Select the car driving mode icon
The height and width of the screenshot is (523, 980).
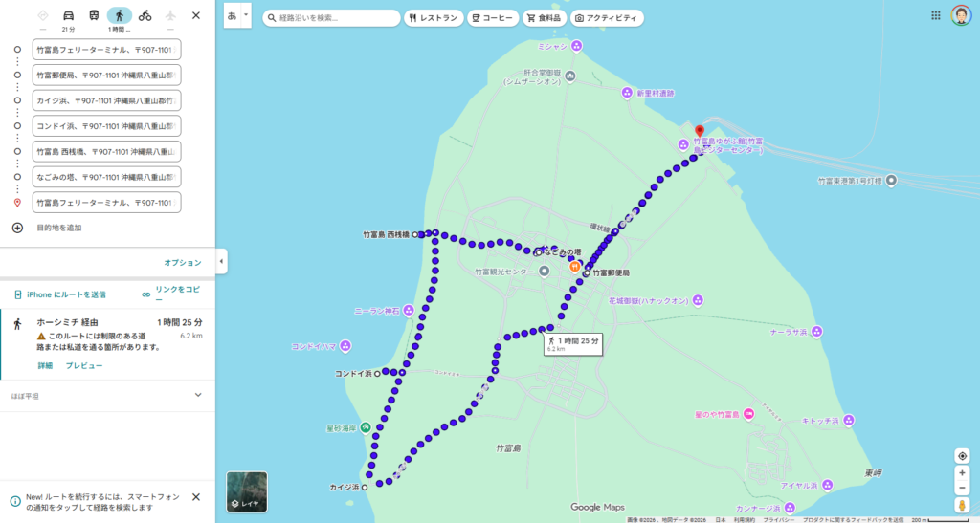tap(68, 16)
